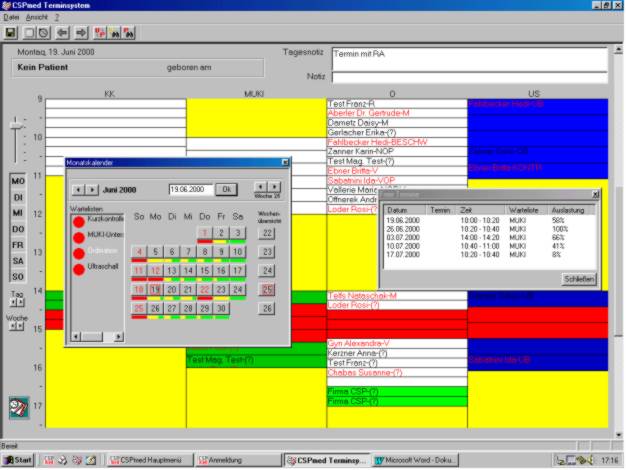Viewport: 626px width, 470px height.
Task: Select the highlighted Ordination waiting list entry
Action: (102, 251)
